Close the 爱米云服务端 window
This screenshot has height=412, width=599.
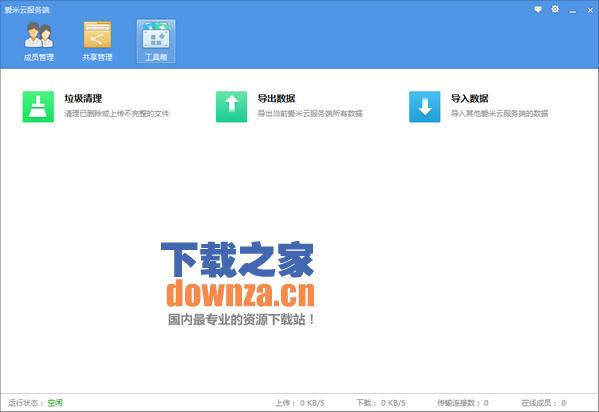tap(590, 10)
